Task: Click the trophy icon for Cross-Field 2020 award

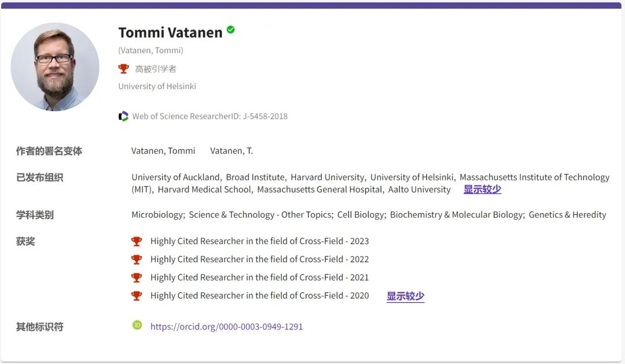Action: point(137,296)
